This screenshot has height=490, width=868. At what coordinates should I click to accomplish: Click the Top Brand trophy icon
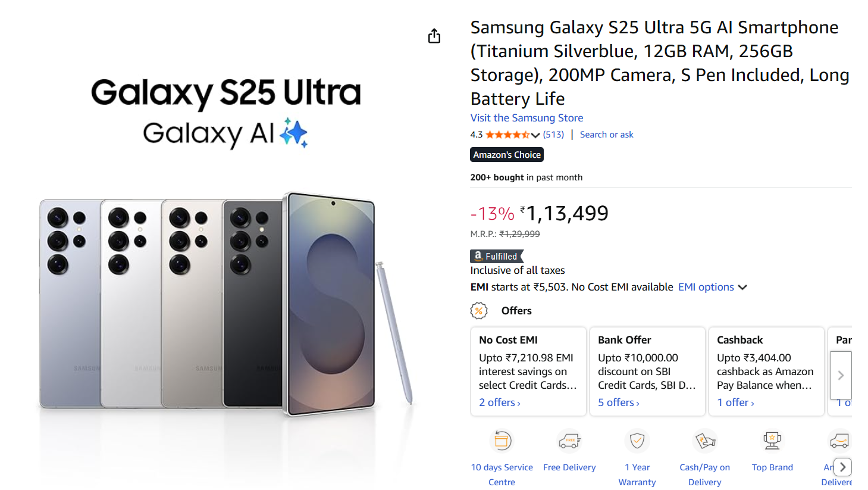[772, 441]
